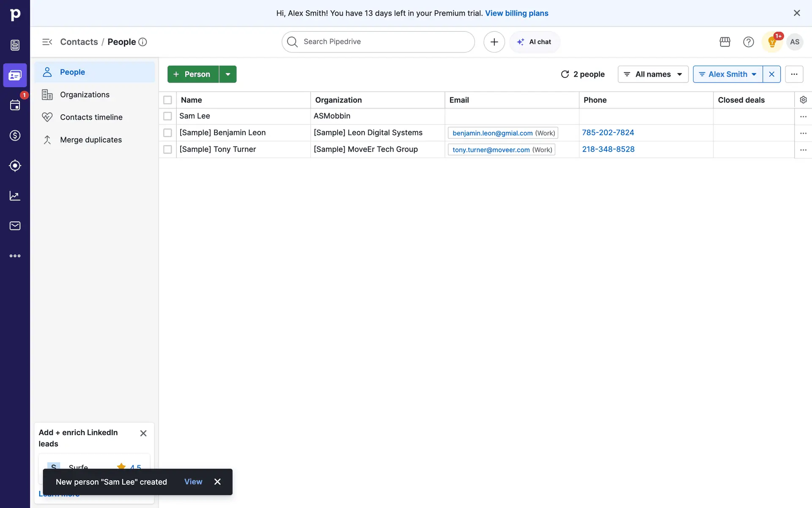This screenshot has height=508, width=812.
Task: Click View in Sam Lee notification
Action: coord(193,482)
